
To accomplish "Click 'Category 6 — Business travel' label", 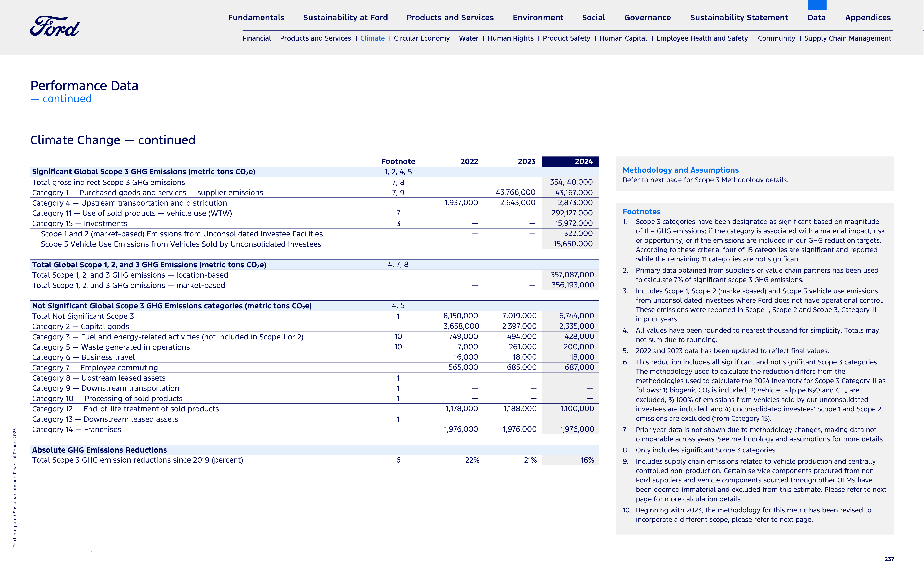I will click(83, 357).
